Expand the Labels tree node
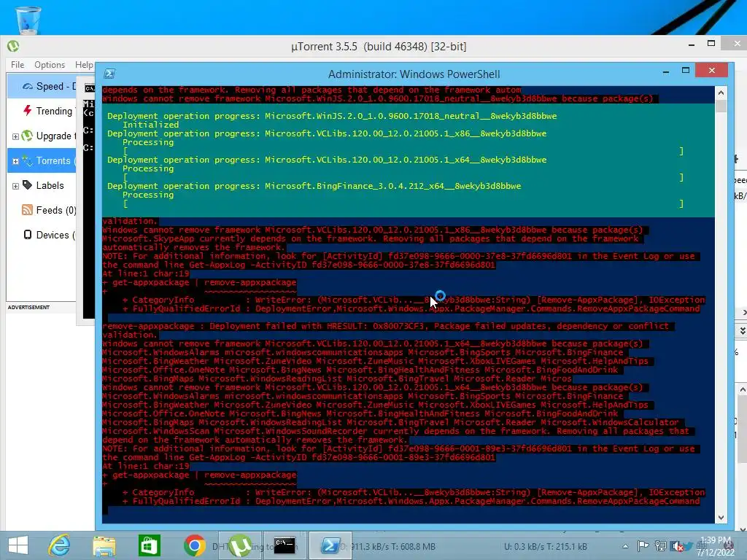The width and height of the screenshot is (747, 560). click(15, 186)
